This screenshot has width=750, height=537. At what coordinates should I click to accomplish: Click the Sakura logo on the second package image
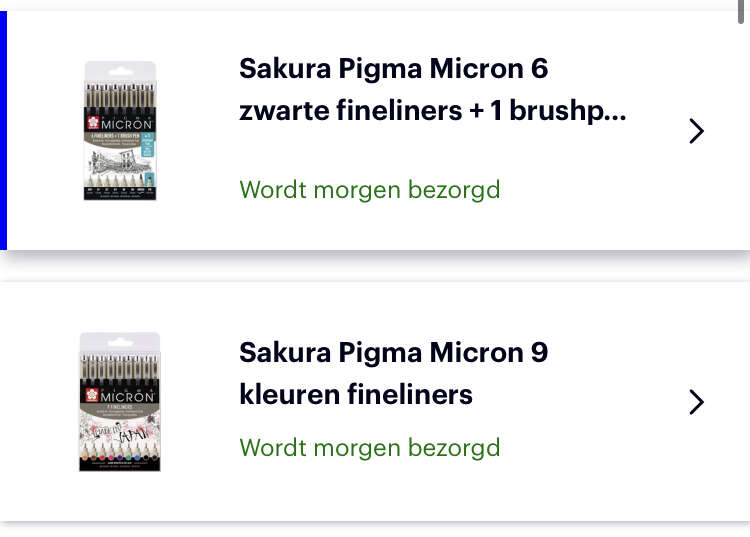click(x=91, y=395)
